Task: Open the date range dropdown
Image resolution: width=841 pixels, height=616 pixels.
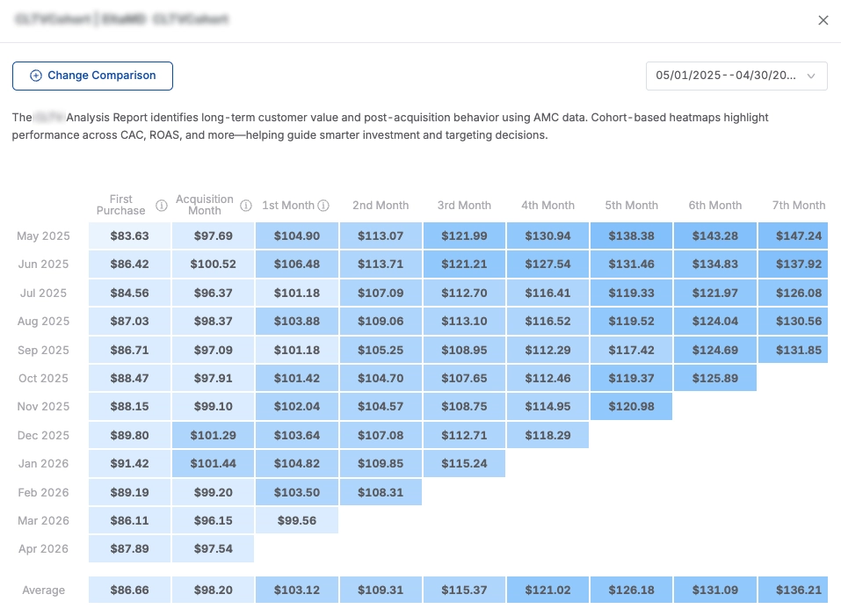Action: tap(736, 76)
